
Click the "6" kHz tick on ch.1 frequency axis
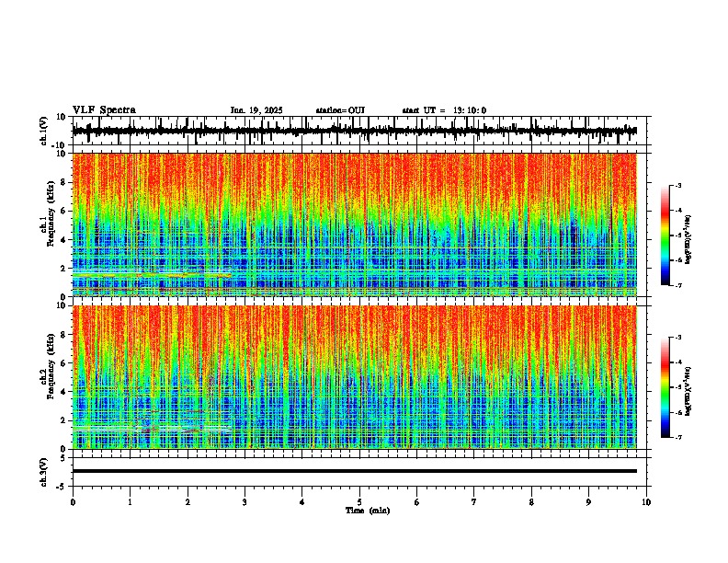[64, 211]
